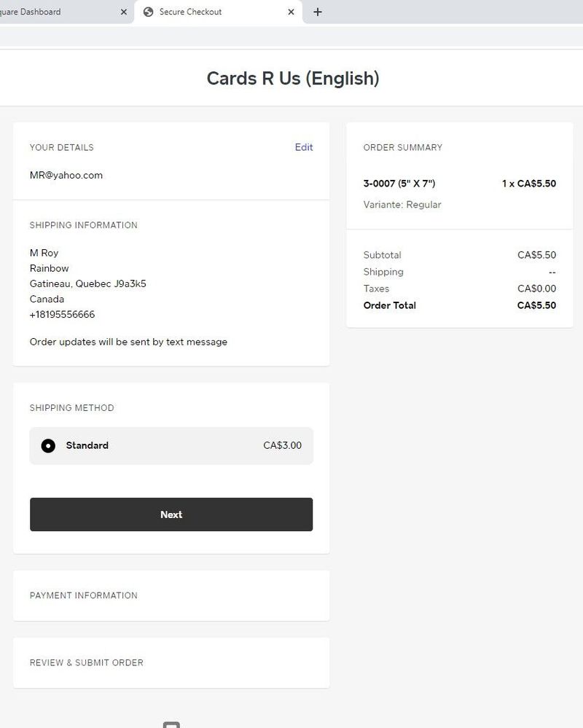Expand the Payment Information section
The height and width of the screenshot is (728, 583).
(x=84, y=595)
